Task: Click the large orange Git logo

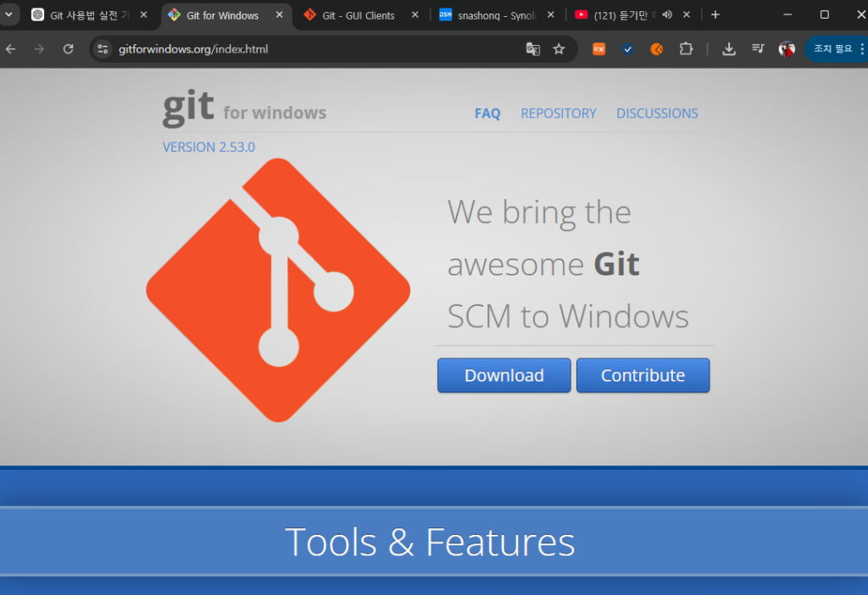Action: [278, 290]
